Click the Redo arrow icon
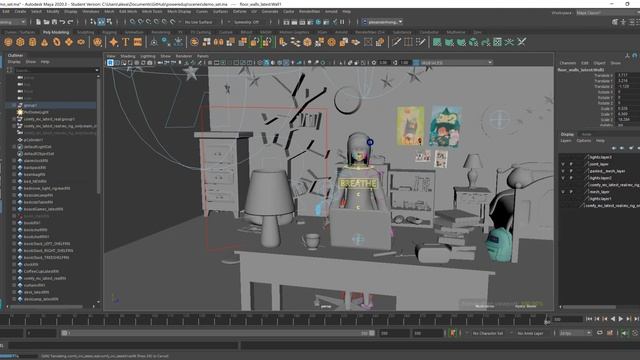 pos(71,22)
